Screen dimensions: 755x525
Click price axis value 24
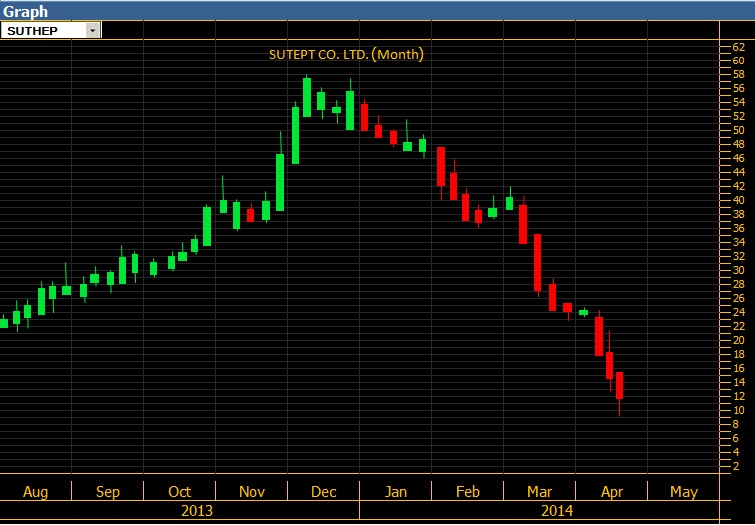(738, 312)
